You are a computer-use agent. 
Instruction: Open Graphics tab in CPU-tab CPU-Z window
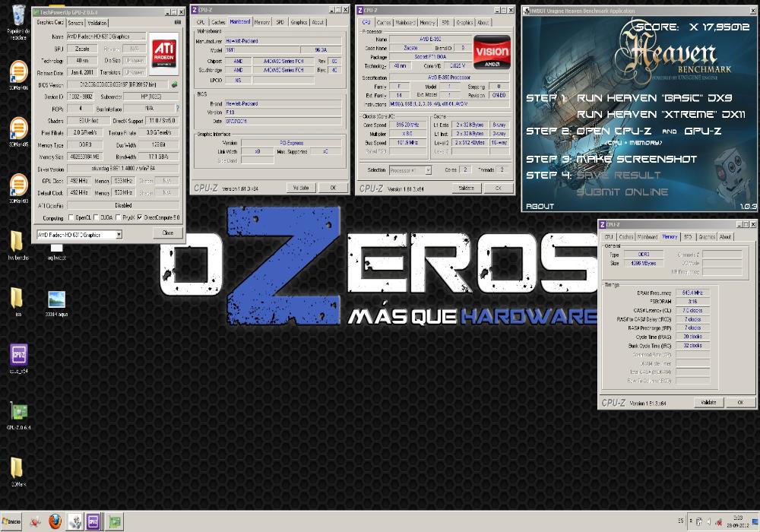point(464,22)
